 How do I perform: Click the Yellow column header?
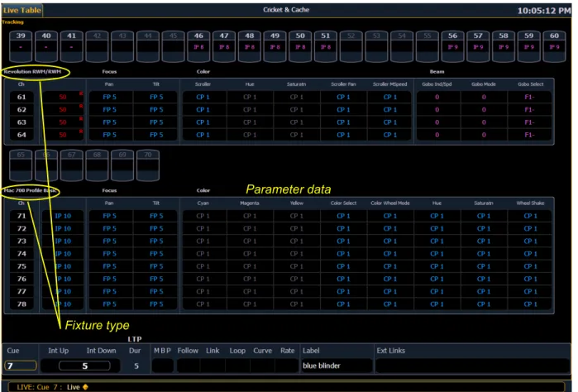click(296, 203)
